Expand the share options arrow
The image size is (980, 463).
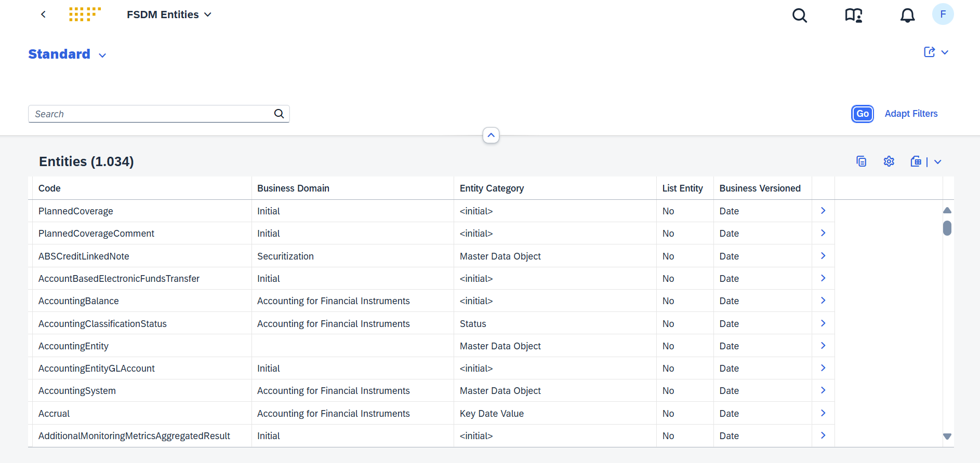[945, 52]
